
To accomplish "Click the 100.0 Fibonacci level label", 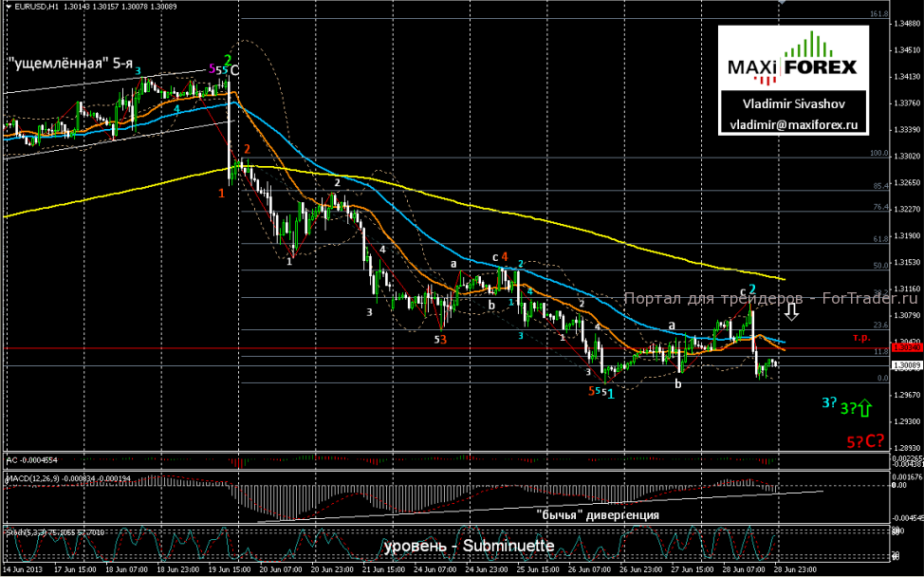I will (x=878, y=152).
